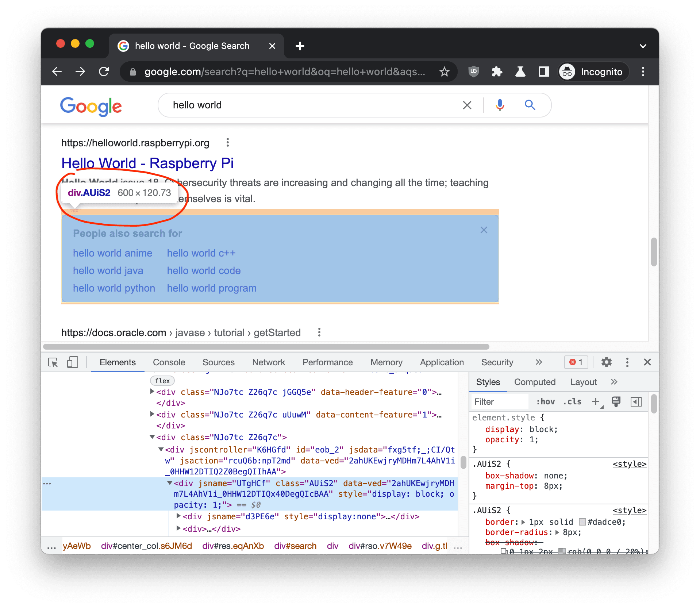Expand the border-radius property triangle
The image size is (700, 608).
click(557, 532)
